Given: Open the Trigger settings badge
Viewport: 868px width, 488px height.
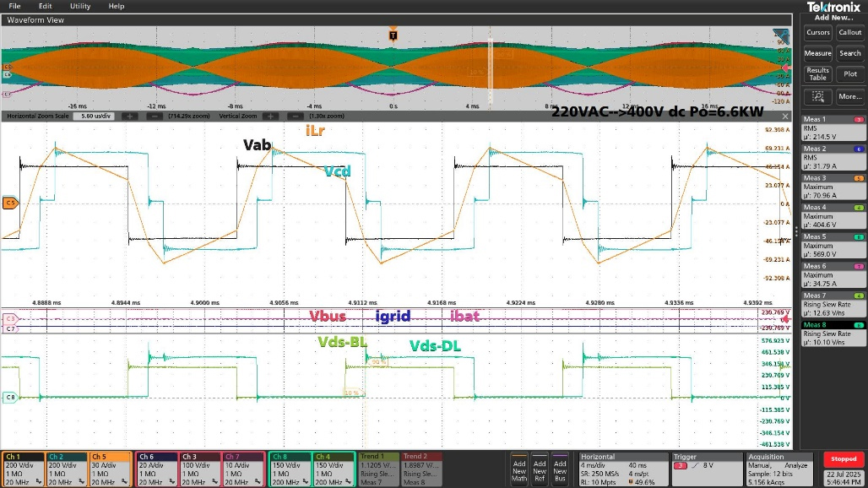Looking at the screenshot, I should (x=694, y=469).
